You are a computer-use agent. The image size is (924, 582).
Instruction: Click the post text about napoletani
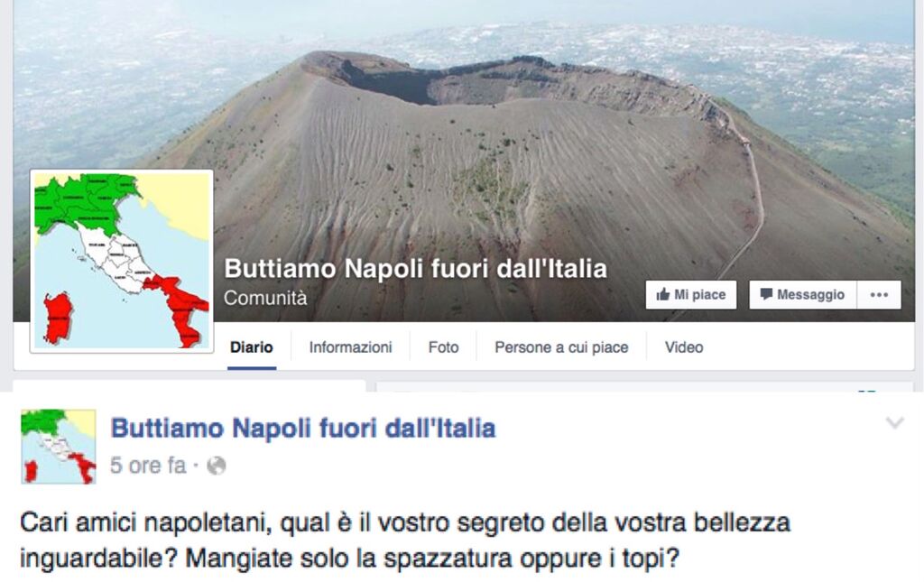coord(405,540)
